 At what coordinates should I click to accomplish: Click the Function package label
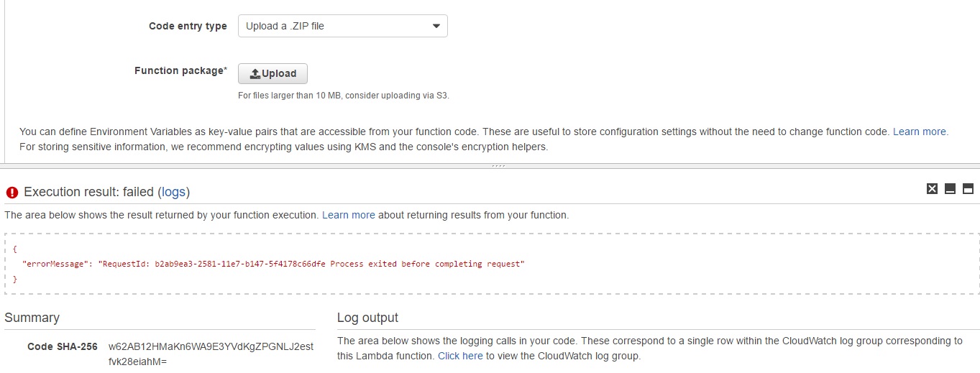pos(180,70)
